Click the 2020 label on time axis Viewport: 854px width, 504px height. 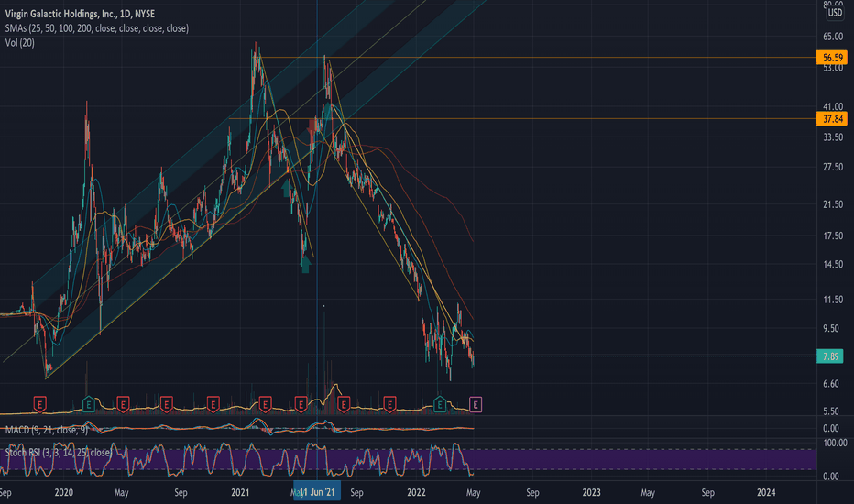point(64,493)
